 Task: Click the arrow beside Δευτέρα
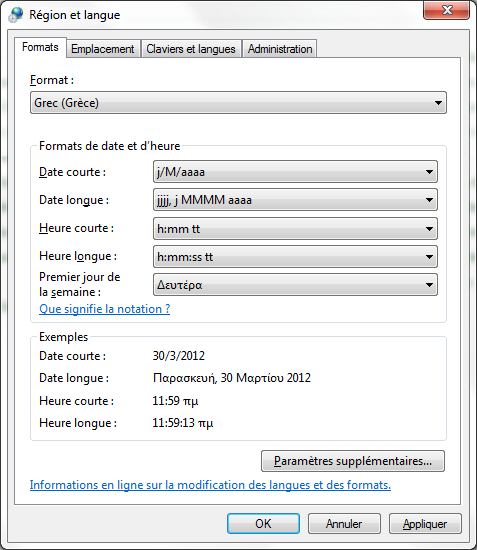(x=429, y=285)
